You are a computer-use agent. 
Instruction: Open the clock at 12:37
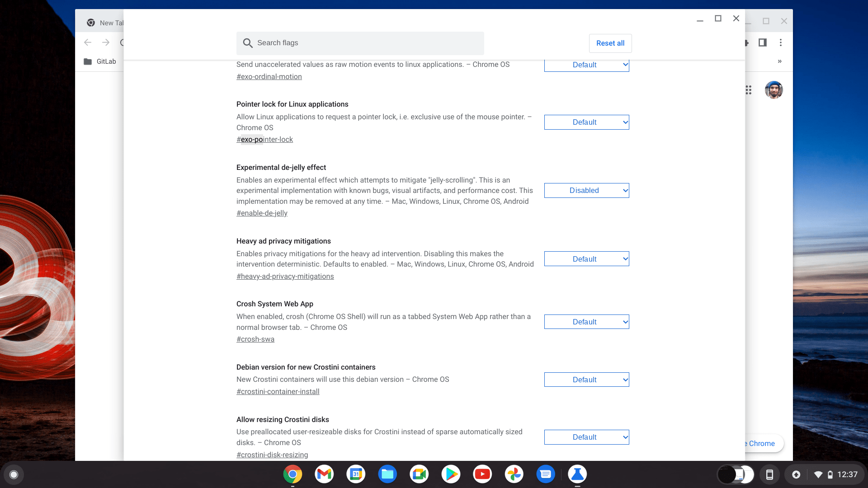pyautogui.click(x=847, y=474)
